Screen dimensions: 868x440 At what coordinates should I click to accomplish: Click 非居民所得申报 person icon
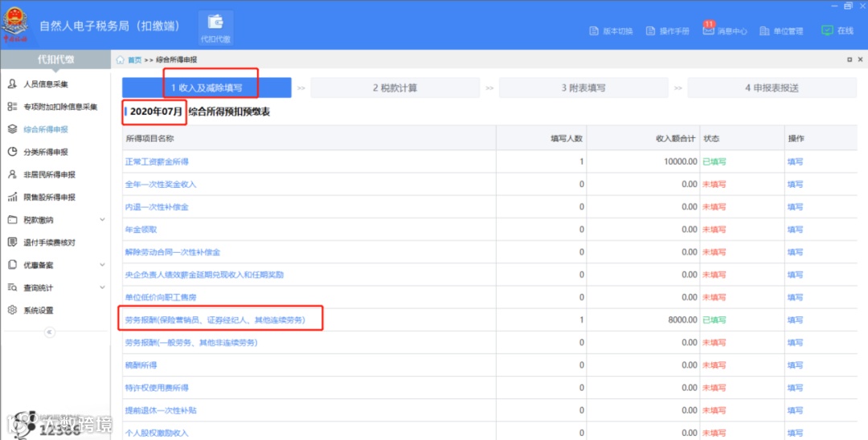(12, 175)
